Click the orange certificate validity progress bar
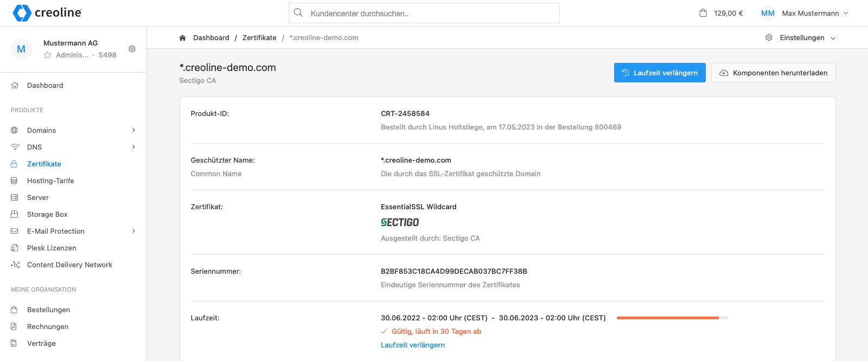Image resolution: width=868 pixels, height=361 pixels. pyautogui.click(x=672, y=318)
